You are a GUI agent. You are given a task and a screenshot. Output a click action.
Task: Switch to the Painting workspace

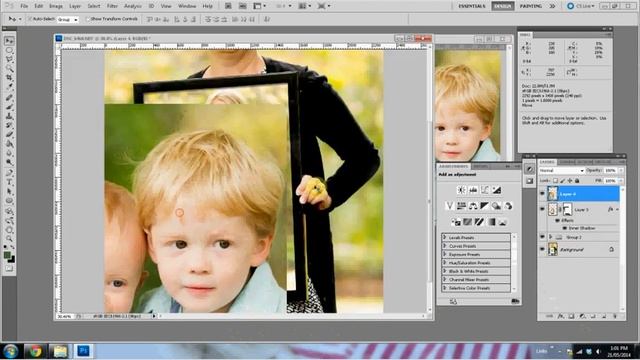[x=531, y=6]
